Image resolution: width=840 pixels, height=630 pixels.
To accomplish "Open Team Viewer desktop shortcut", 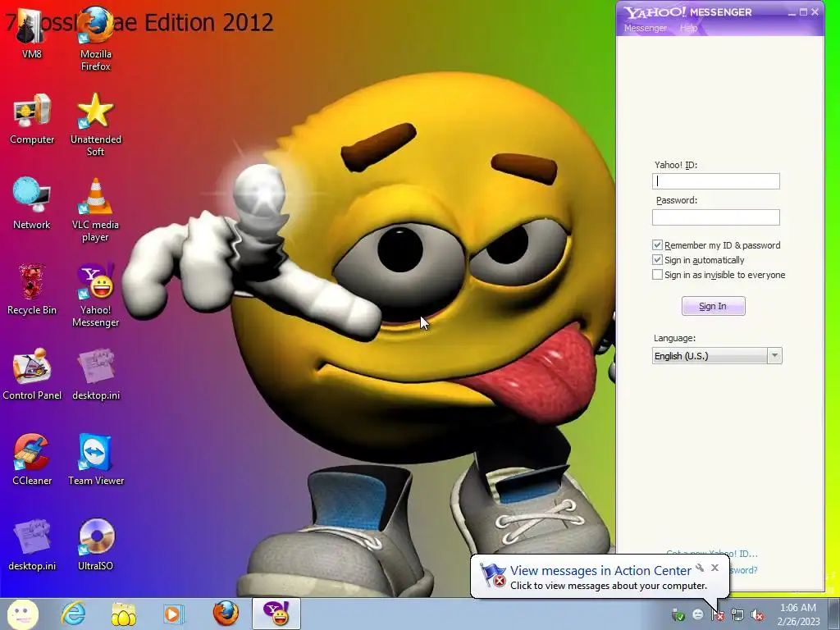I will coord(96,459).
